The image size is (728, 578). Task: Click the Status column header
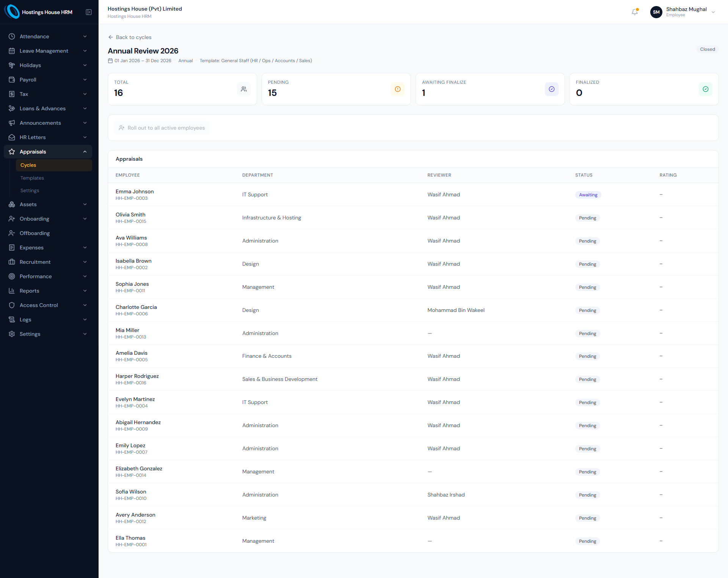[x=584, y=175]
